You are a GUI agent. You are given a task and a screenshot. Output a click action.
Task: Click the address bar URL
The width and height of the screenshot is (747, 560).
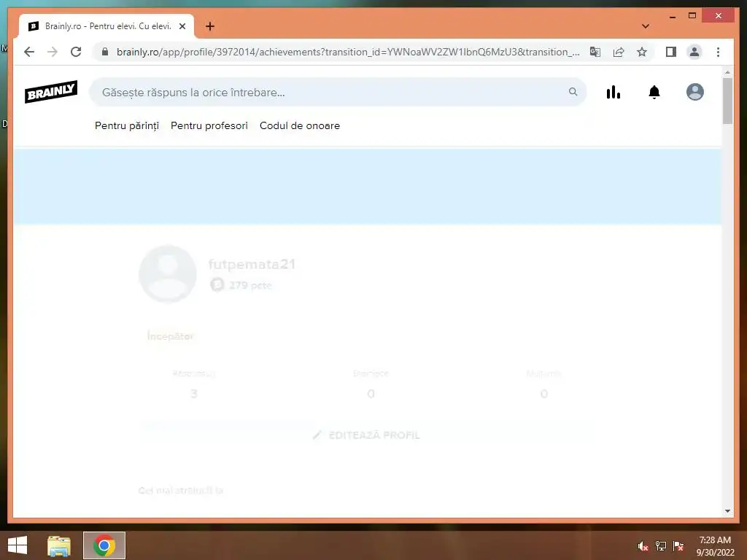(348, 52)
